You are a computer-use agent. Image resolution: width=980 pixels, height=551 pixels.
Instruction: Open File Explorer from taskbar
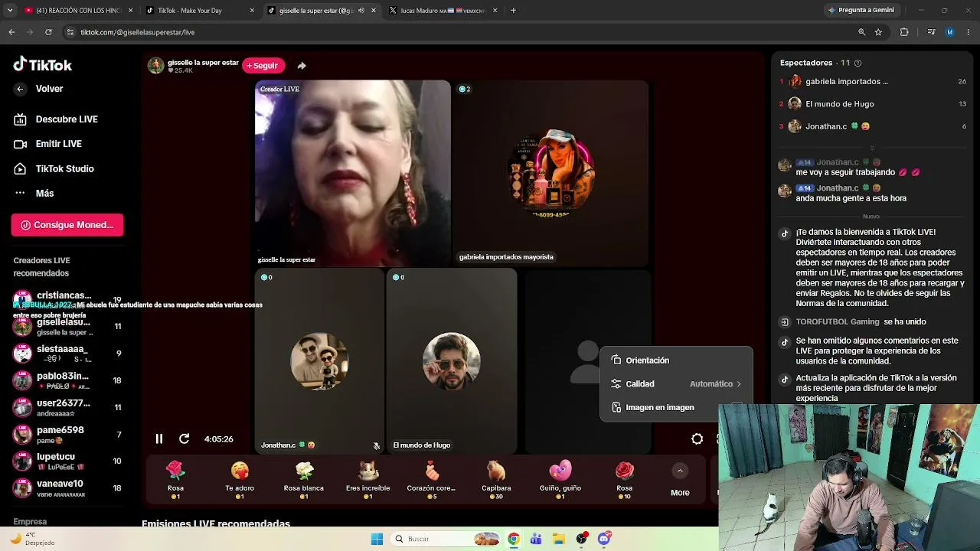(559, 539)
